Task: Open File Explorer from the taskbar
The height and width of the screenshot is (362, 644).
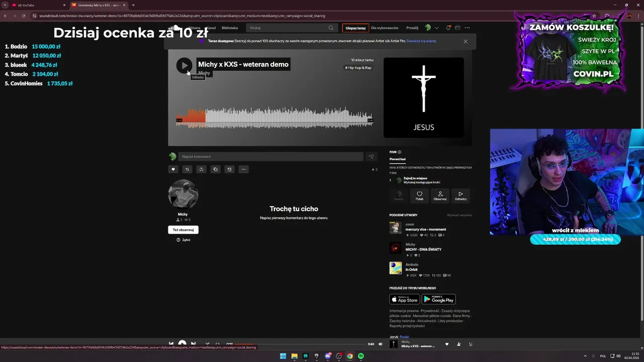Action: click(294, 356)
